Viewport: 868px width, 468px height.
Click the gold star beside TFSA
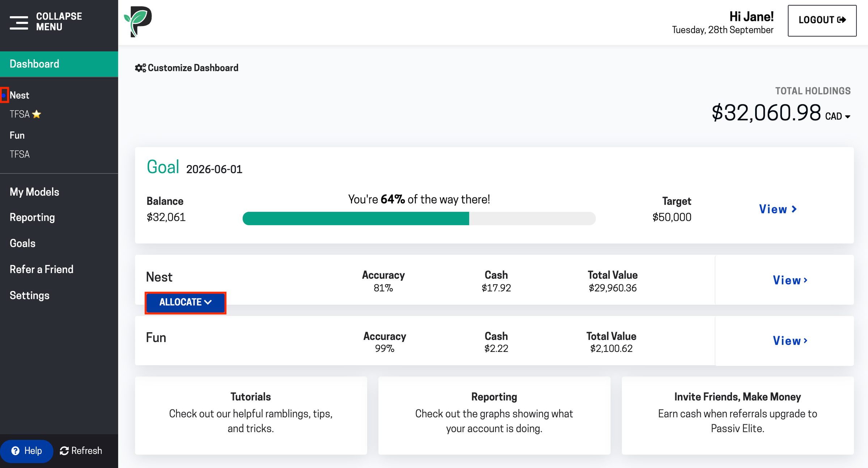[37, 114]
